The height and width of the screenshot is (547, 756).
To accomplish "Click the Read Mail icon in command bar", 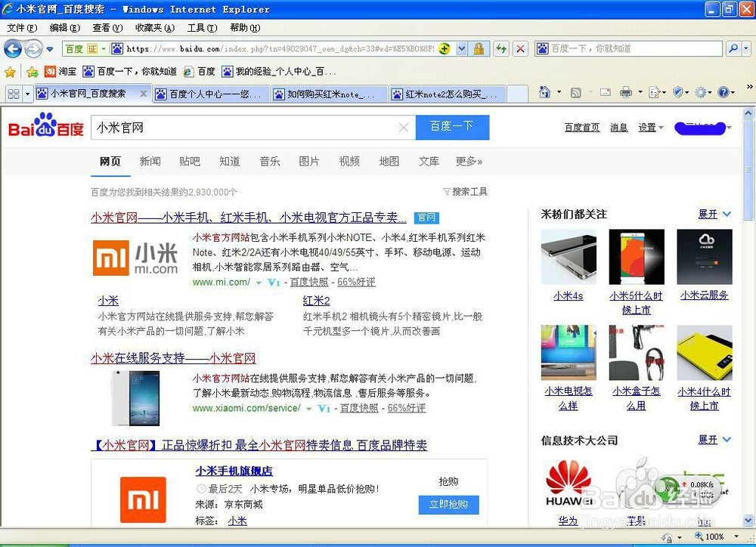I will click(606, 92).
